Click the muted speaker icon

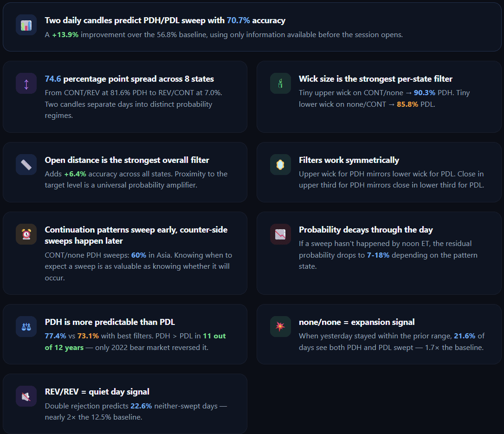point(26,396)
